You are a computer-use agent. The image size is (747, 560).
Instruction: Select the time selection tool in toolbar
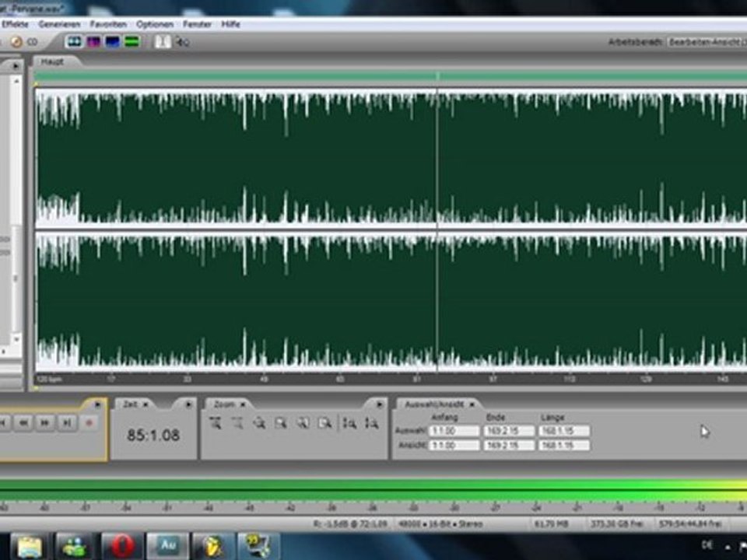(x=164, y=41)
